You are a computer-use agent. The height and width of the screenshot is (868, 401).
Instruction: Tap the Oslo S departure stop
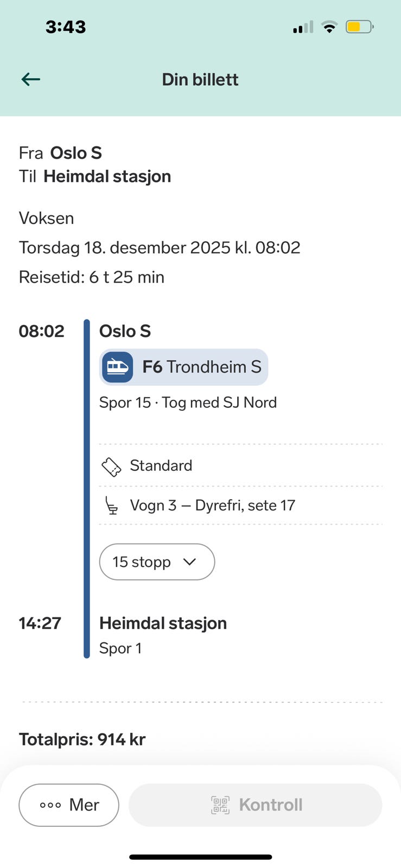[x=125, y=331]
